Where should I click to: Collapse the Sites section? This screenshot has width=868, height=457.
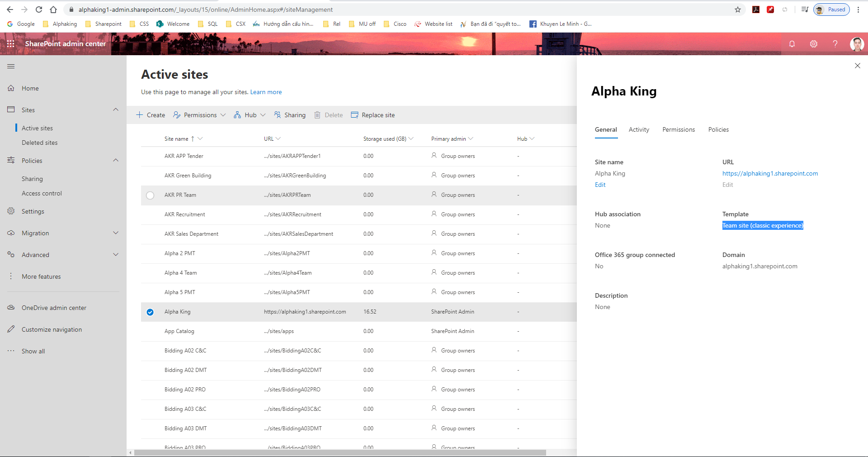(116, 109)
